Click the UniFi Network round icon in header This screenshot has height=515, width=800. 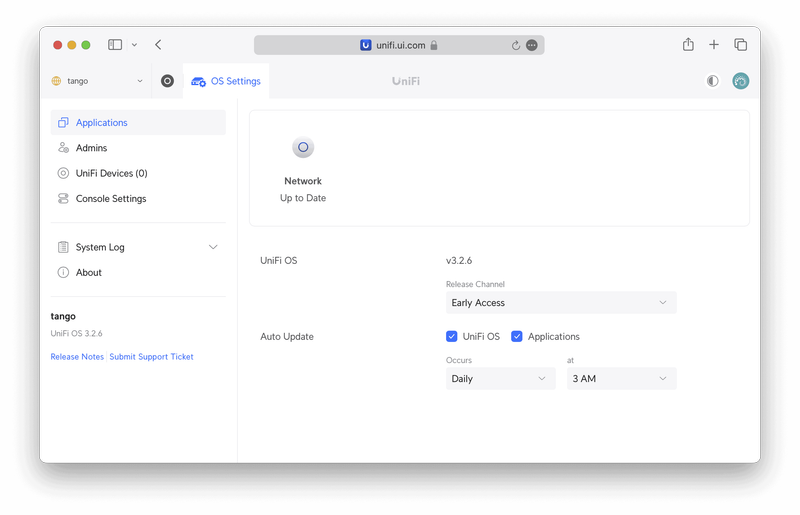[x=167, y=81]
